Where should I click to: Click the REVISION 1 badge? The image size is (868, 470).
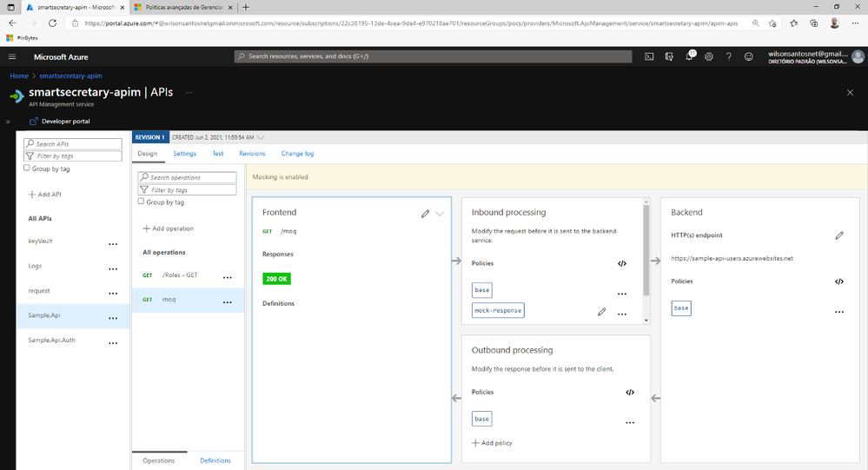pos(150,137)
